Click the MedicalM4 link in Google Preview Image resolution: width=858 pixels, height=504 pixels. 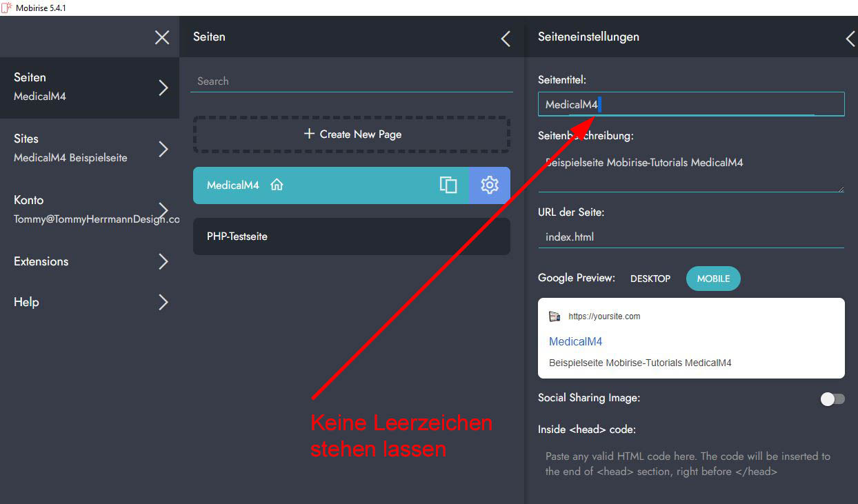click(575, 341)
